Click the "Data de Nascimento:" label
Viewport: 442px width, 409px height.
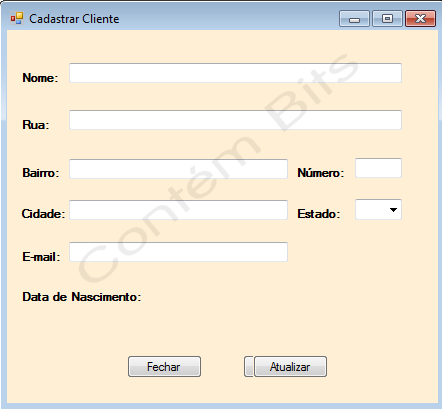click(x=82, y=297)
